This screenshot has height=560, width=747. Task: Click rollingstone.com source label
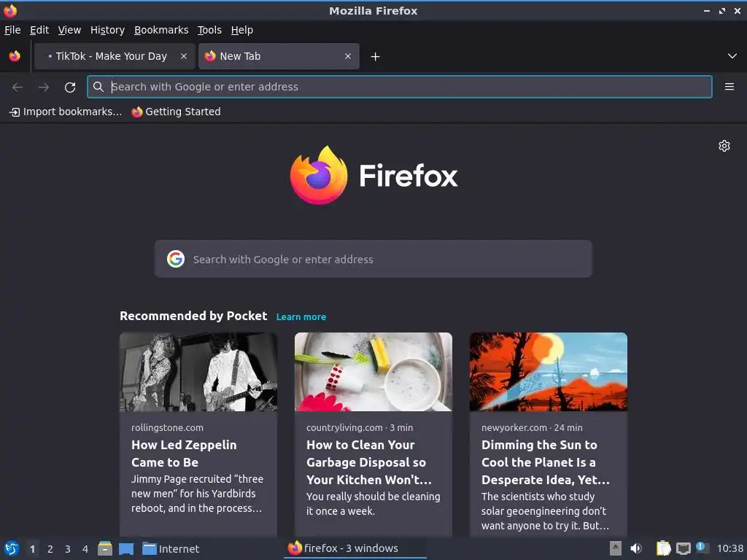(167, 427)
